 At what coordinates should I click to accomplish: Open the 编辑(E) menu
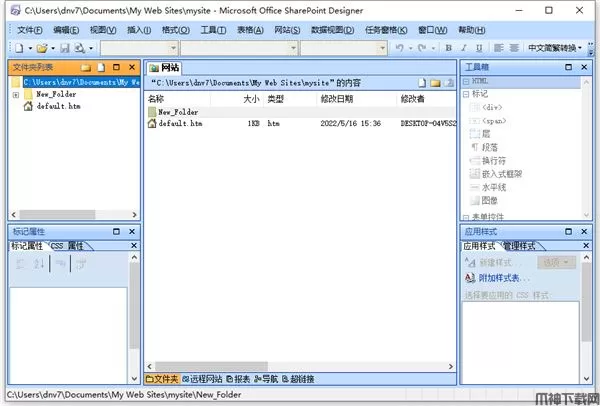[66, 30]
